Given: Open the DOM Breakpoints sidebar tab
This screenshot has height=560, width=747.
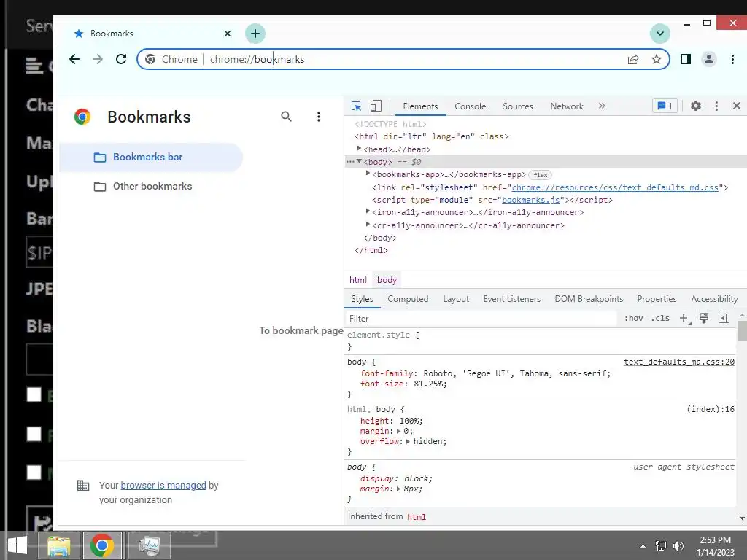Looking at the screenshot, I should click(589, 299).
